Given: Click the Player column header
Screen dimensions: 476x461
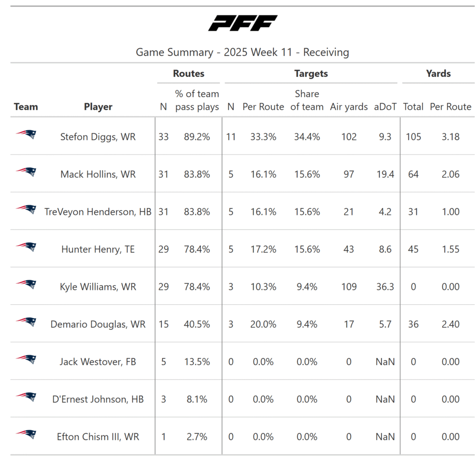Looking at the screenshot, I should 98,107.
